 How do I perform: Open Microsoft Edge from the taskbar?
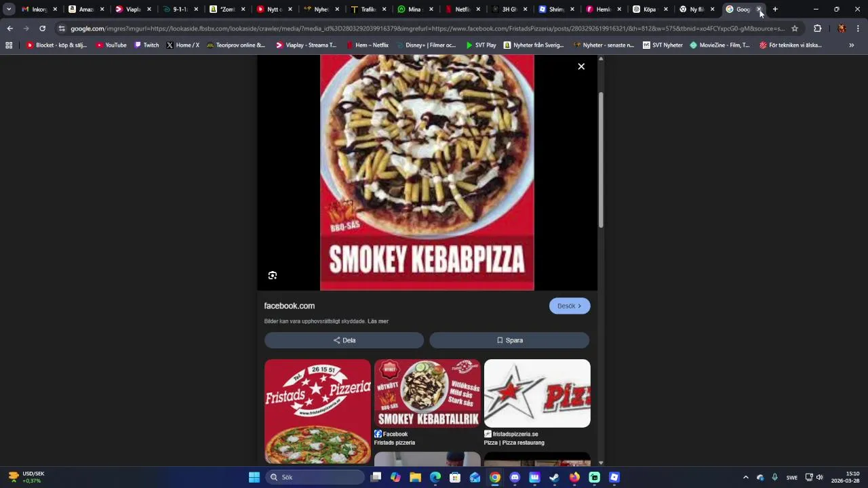pyautogui.click(x=435, y=477)
